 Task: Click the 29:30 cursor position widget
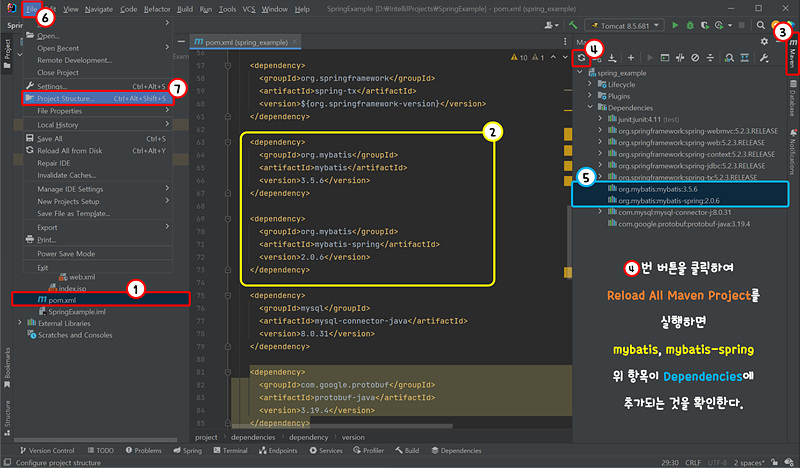pyautogui.click(x=670, y=462)
